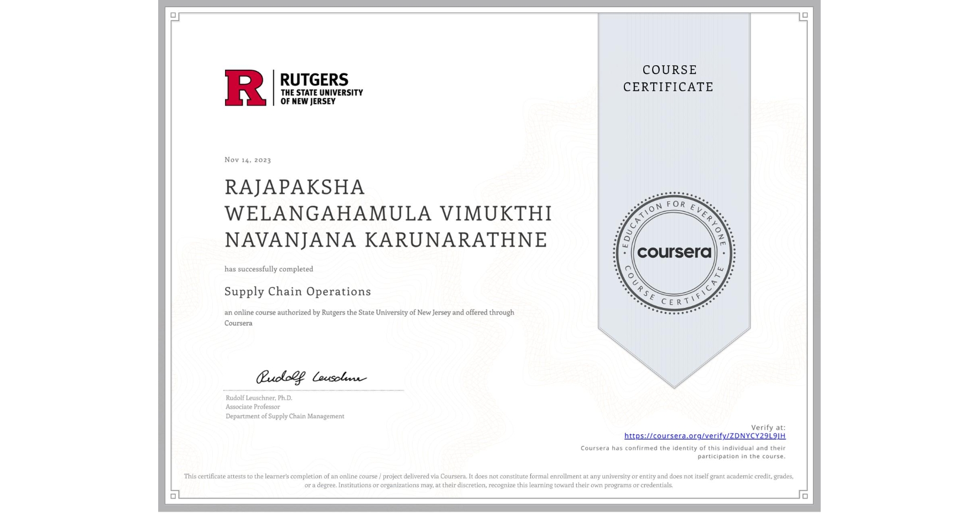This screenshot has height=513, width=980.
Task: Click 'Rudolf Leuschner, Ph.D.' text
Action: point(259,398)
